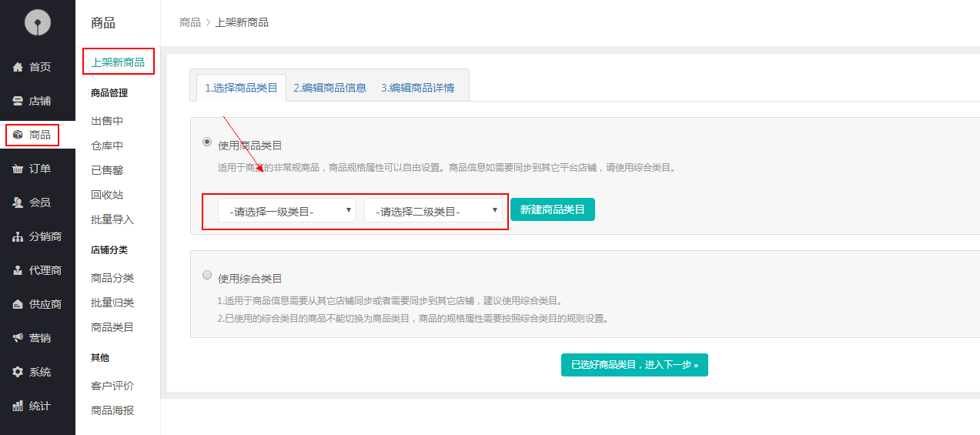Go to 商品 in the breadcrumb
Image resolution: width=980 pixels, height=435 pixels.
(189, 23)
